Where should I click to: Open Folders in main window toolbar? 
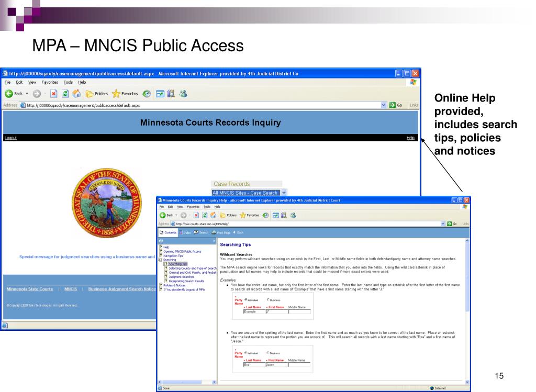[x=97, y=94]
